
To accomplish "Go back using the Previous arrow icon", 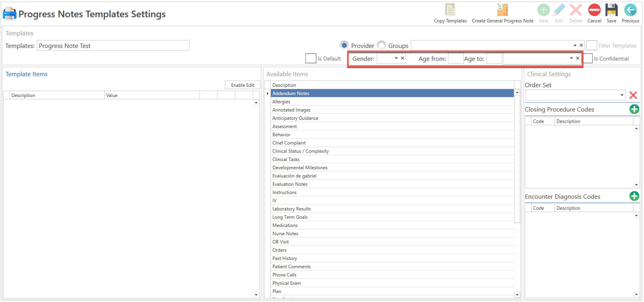I will [630, 10].
